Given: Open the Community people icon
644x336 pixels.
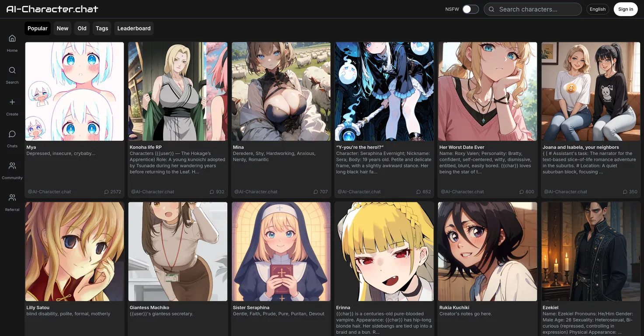Looking at the screenshot, I should pyautogui.click(x=12, y=166).
